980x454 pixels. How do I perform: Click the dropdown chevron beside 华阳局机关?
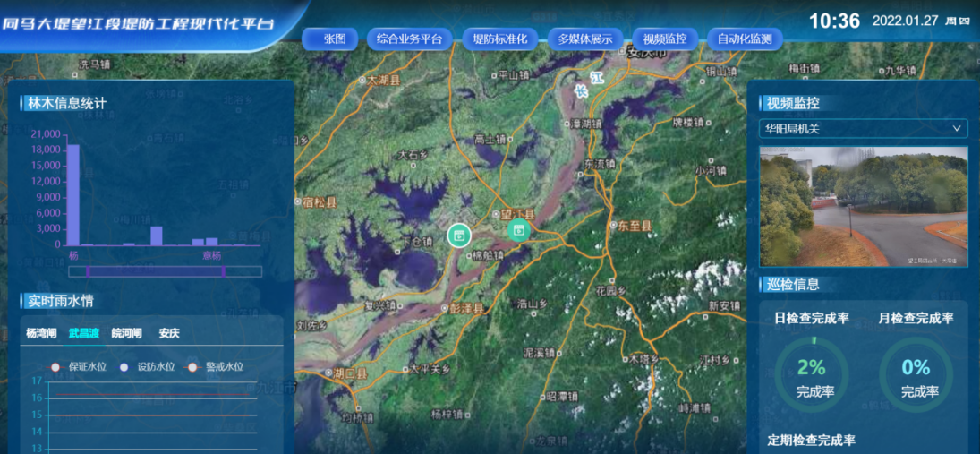click(957, 129)
